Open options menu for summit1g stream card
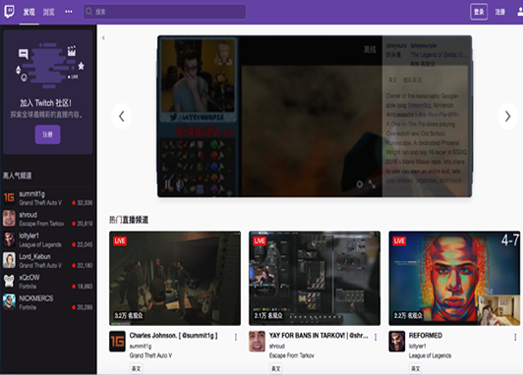 coord(236,337)
